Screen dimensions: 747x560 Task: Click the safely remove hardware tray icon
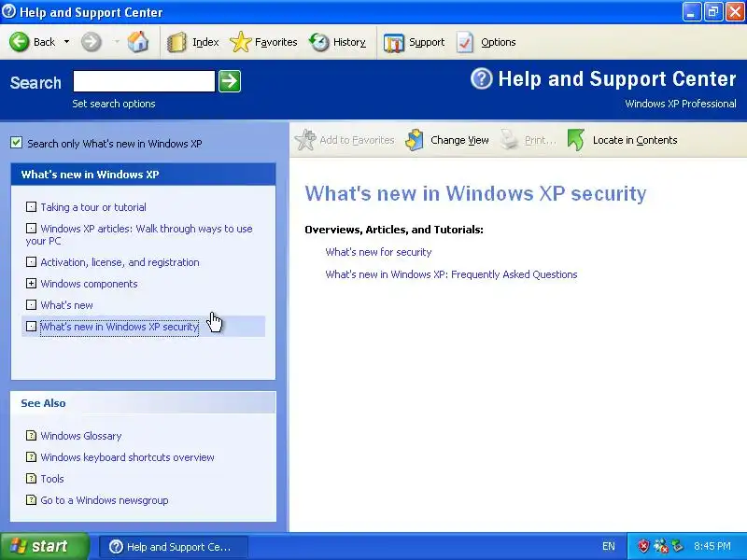click(x=677, y=546)
